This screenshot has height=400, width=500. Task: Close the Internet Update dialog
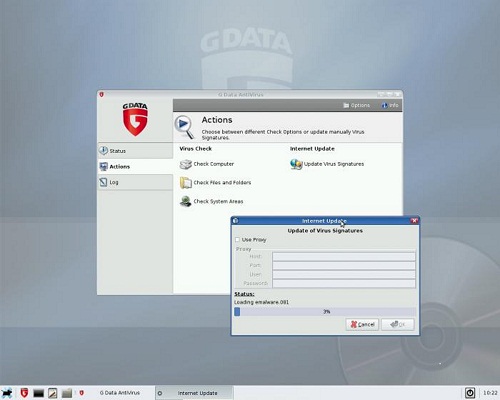[x=414, y=221]
